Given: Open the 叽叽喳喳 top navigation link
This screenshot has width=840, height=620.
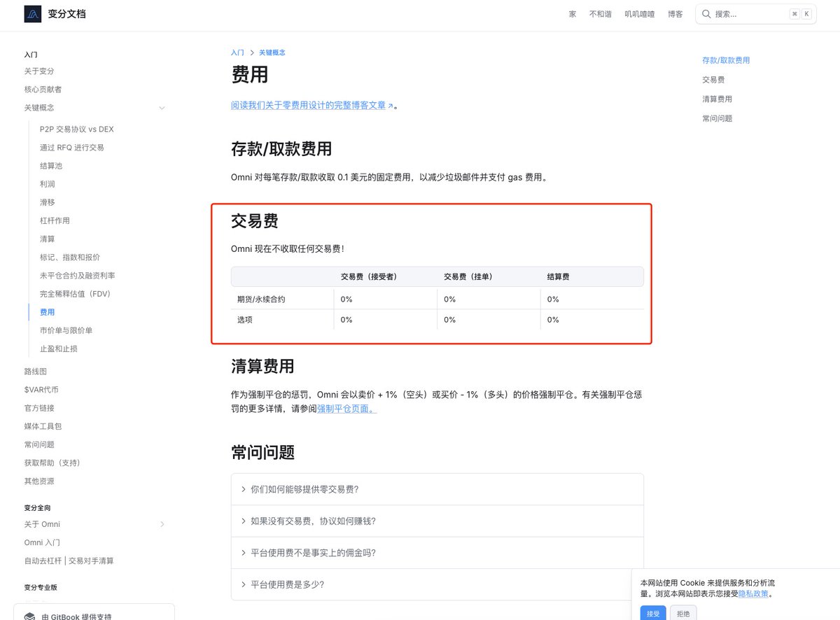Looking at the screenshot, I should point(640,14).
